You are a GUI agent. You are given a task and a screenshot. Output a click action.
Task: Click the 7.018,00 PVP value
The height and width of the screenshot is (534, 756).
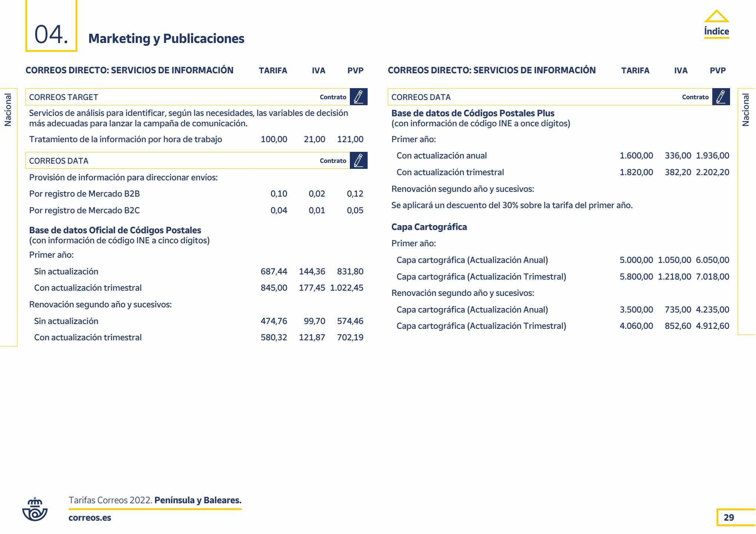[x=712, y=277]
